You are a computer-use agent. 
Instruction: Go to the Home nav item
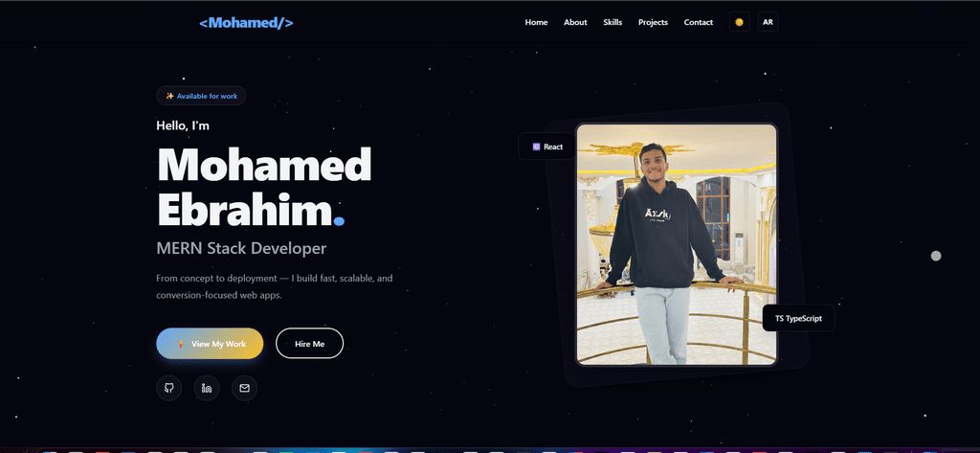[536, 22]
